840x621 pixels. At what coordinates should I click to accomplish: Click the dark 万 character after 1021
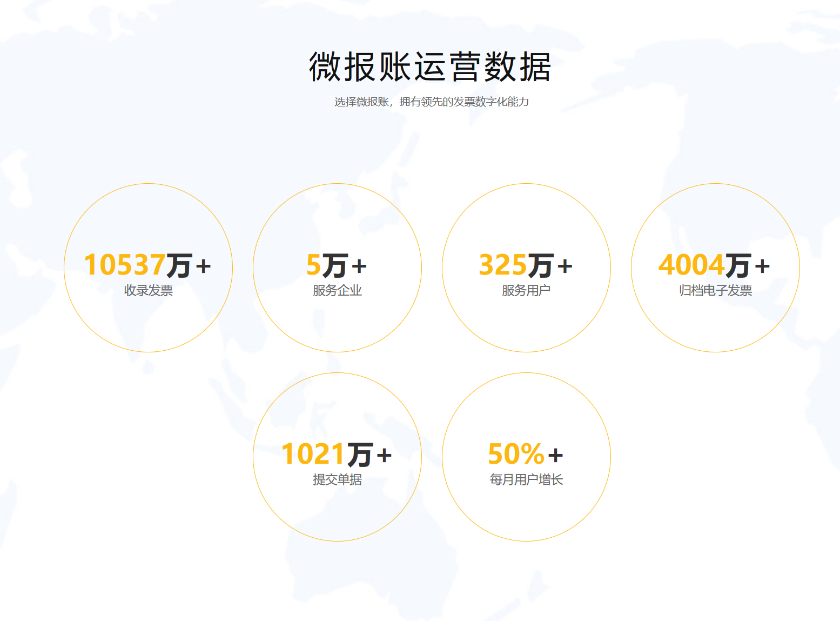point(360,455)
